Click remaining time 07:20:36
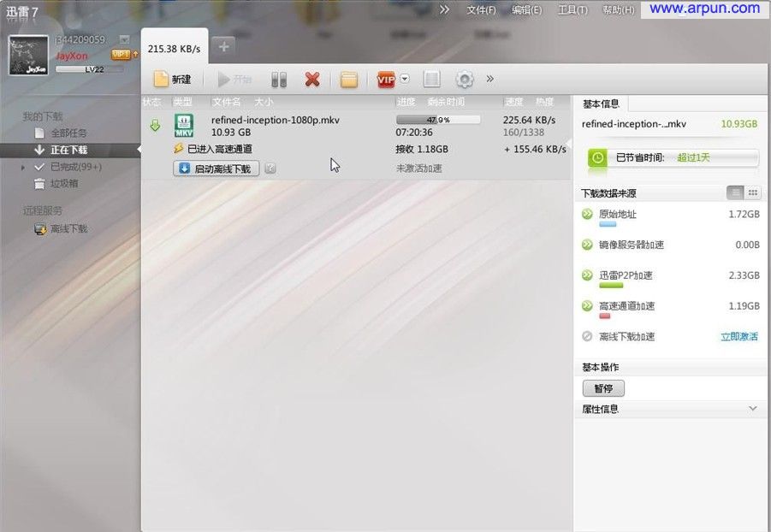This screenshot has width=771, height=532. click(414, 133)
